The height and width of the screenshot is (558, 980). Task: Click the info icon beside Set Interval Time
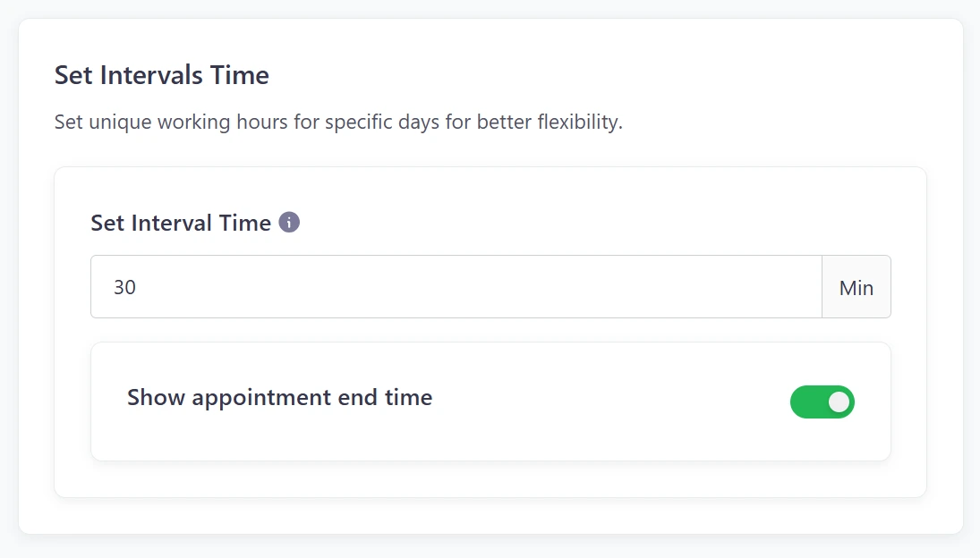coord(289,223)
